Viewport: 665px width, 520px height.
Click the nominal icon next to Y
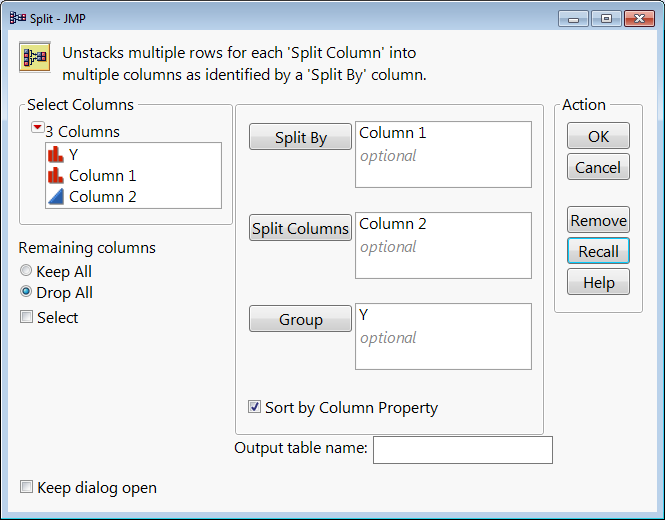[x=56, y=154]
